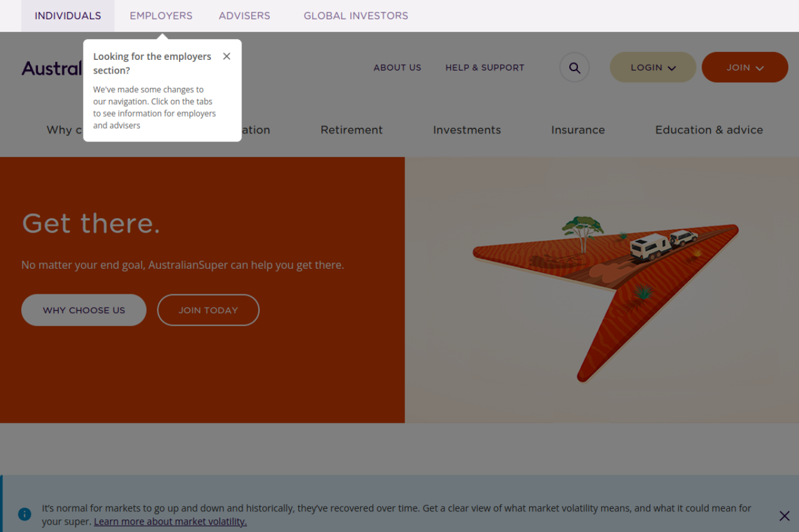Select the Individuals tab

pos(67,16)
